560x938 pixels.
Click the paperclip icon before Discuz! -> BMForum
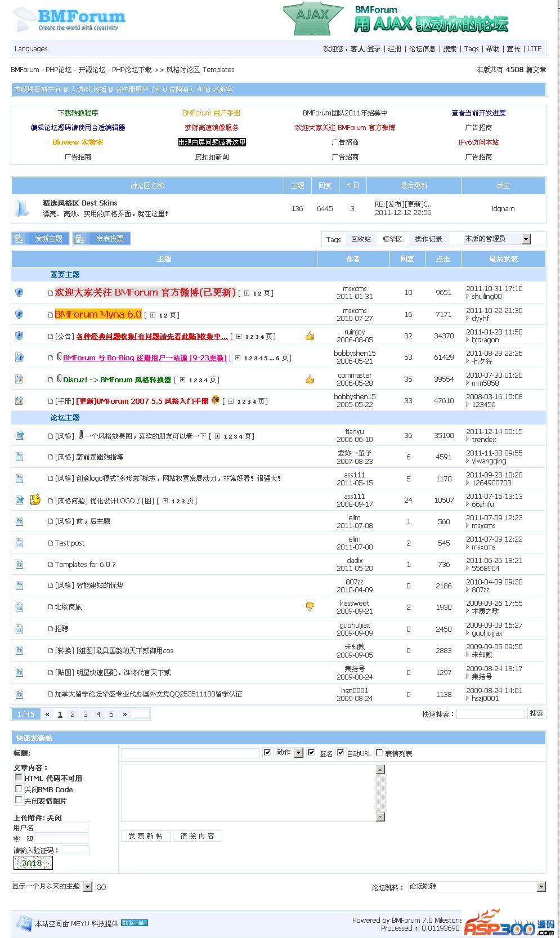click(59, 378)
